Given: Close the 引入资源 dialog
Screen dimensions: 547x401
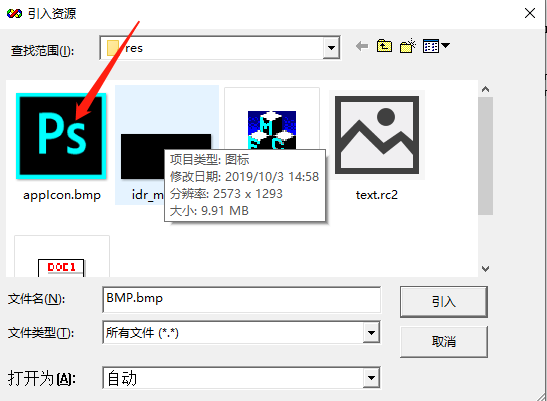Looking at the screenshot, I should tap(530, 13).
